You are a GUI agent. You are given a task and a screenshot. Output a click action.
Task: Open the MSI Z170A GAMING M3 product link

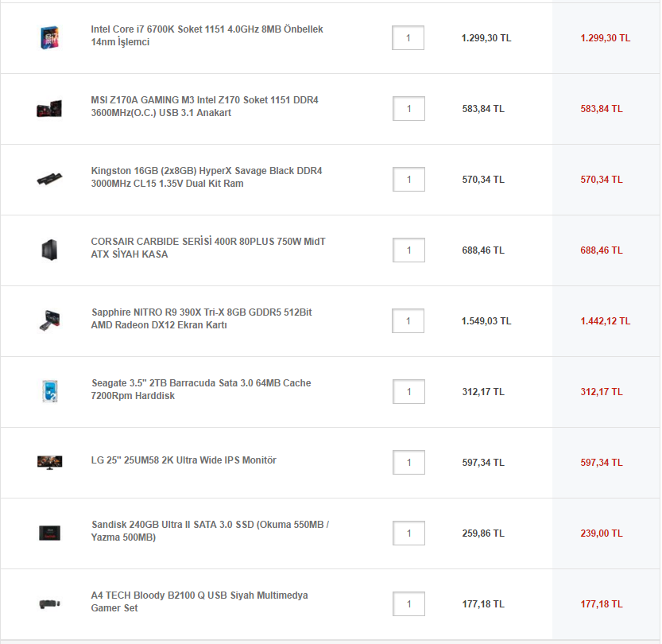pos(205,107)
